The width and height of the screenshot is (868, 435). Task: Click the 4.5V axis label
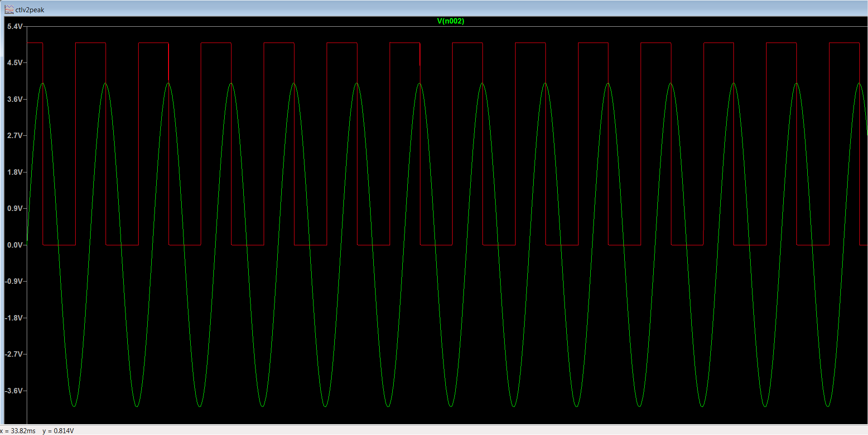14,63
